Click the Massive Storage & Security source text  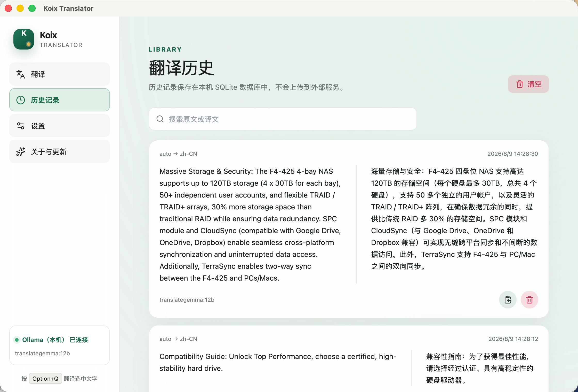pyautogui.click(x=250, y=225)
